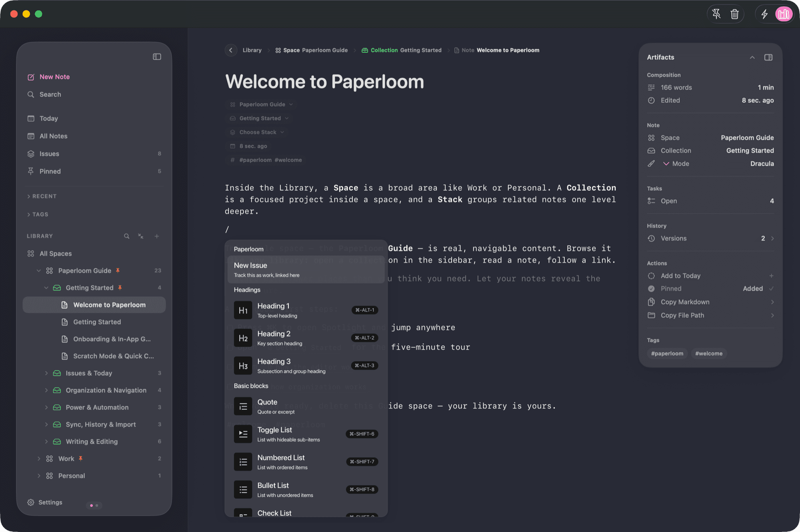Choose Heading 3 from the slash menu
Viewport: 800px width, 532px height.
(306, 366)
